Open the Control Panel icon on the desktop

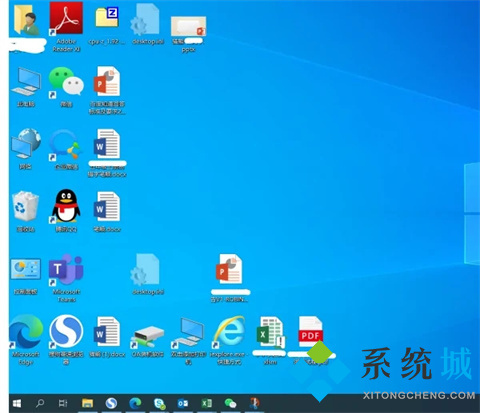pos(26,269)
